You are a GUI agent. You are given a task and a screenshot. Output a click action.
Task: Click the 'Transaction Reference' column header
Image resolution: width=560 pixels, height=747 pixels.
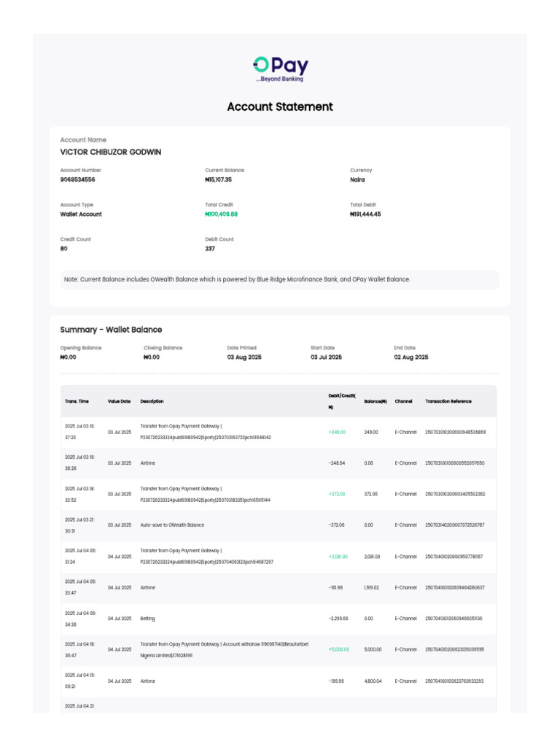pyautogui.click(x=448, y=402)
